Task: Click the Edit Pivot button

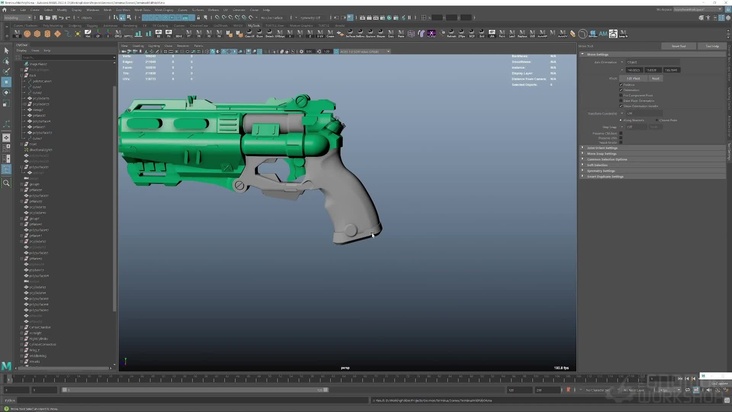Action: click(x=633, y=78)
